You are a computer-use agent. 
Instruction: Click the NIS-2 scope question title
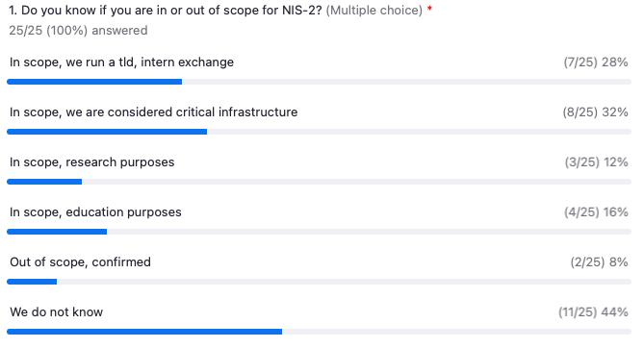(x=166, y=11)
